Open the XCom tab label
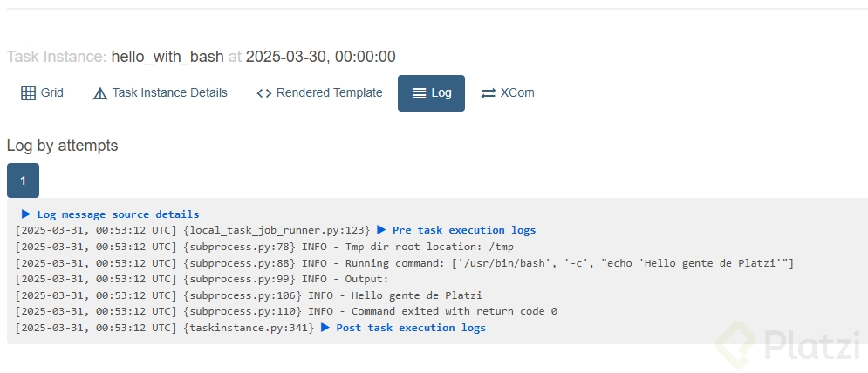Viewport: 868px width, 373px height. pyautogui.click(x=517, y=93)
